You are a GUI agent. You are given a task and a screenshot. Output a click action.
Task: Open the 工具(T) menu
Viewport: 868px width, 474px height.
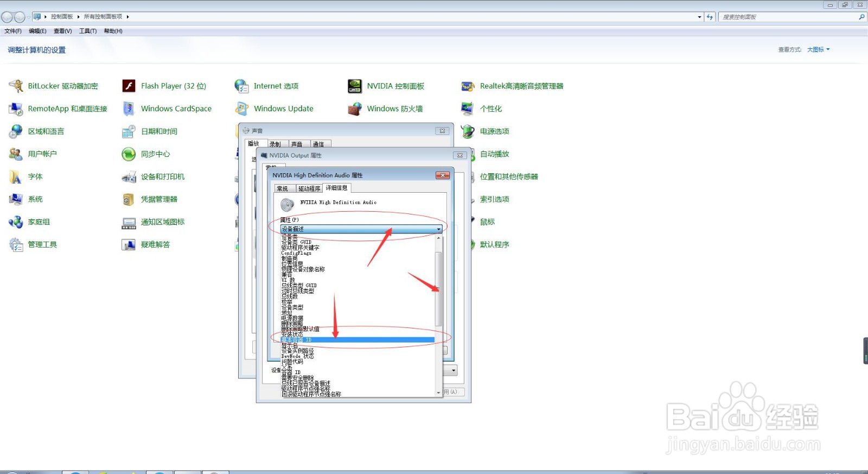88,31
